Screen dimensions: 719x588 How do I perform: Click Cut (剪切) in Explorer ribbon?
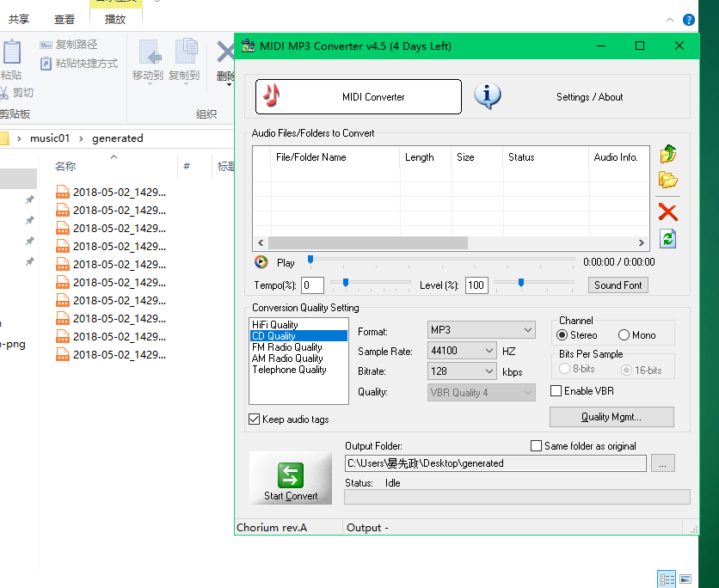[x=17, y=93]
